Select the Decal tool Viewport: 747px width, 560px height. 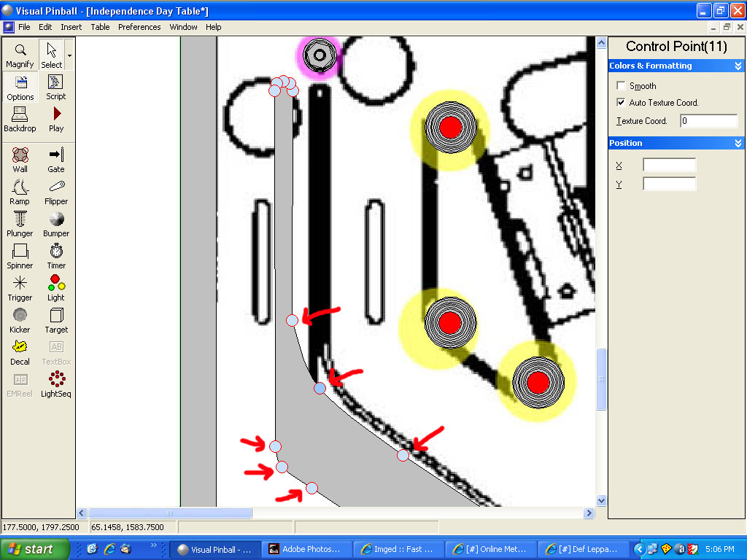20,352
